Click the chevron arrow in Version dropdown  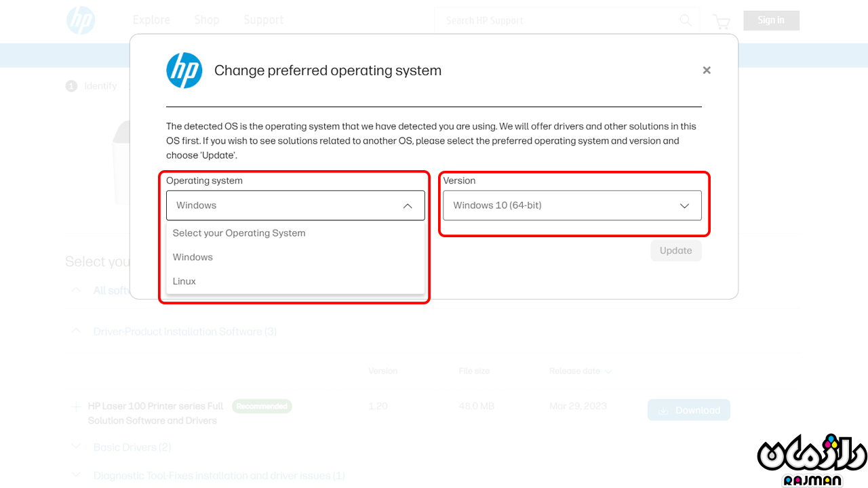pos(684,206)
